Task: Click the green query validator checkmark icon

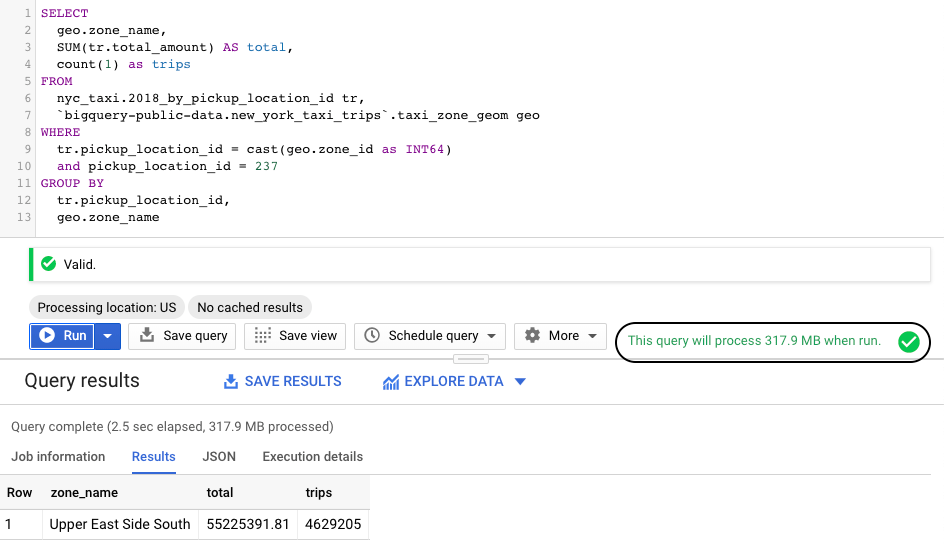Action: click(x=908, y=342)
